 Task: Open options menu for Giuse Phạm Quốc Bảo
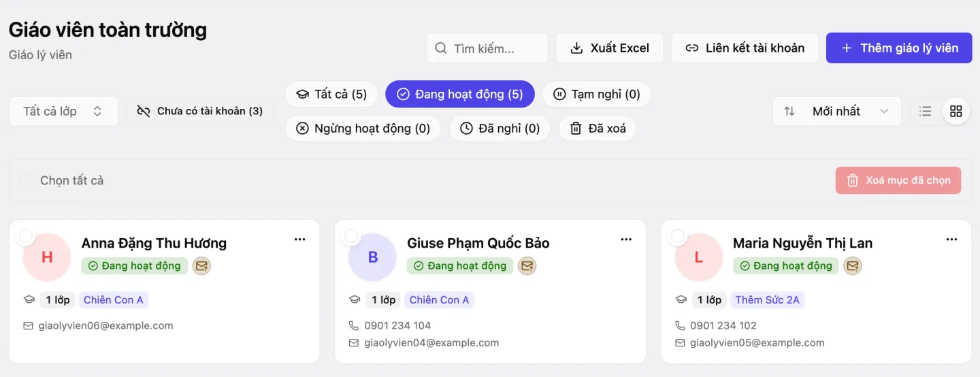tap(626, 240)
